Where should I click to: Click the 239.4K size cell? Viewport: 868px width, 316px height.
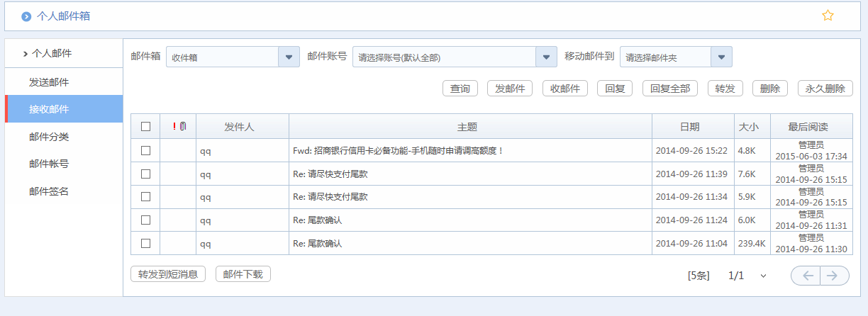point(752,243)
